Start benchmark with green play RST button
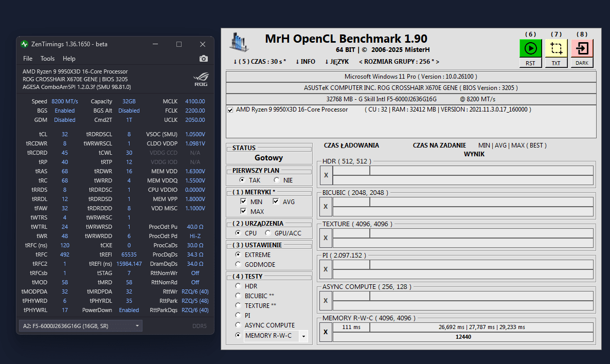The height and width of the screenshot is (364, 610). pos(531,49)
